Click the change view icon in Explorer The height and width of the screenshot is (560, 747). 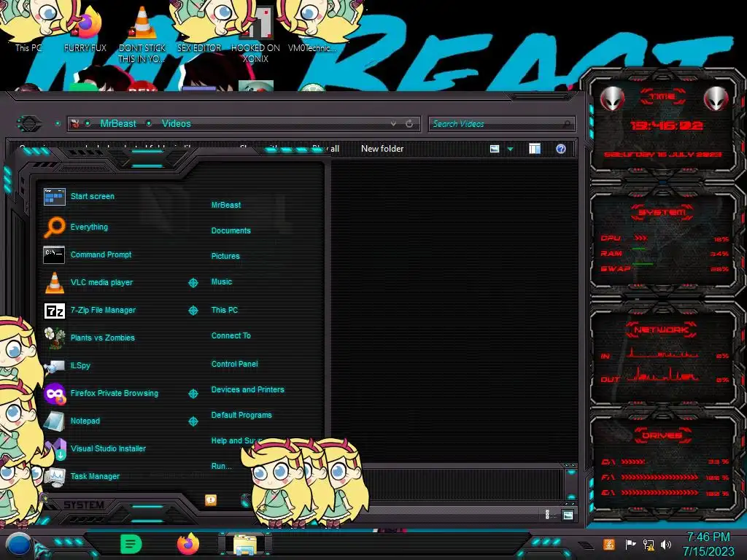tap(495, 149)
